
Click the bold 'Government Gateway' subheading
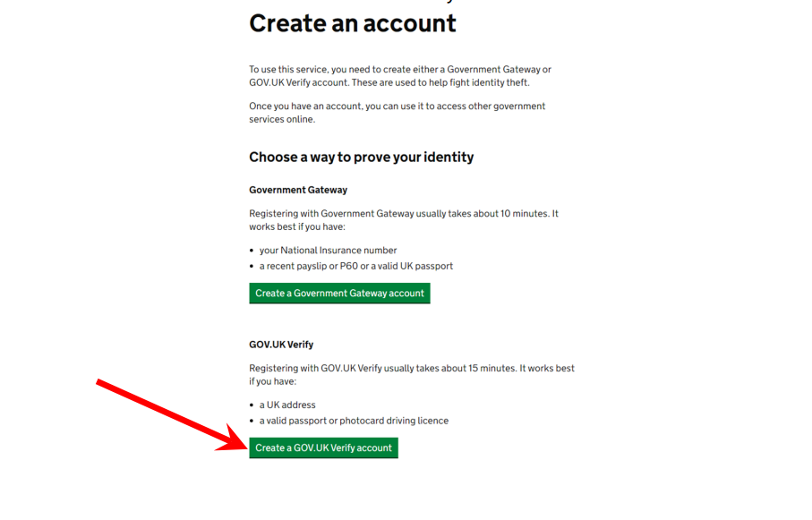coord(298,190)
